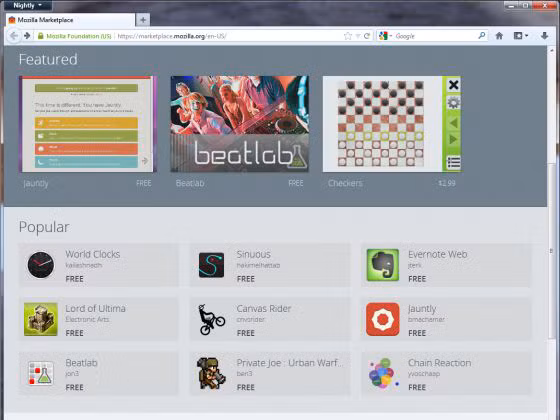Image resolution: width=560 pixels, height=420 pixels.
Task: Click the Evernote Web elephant icon
Action: (x=382, y=265)
